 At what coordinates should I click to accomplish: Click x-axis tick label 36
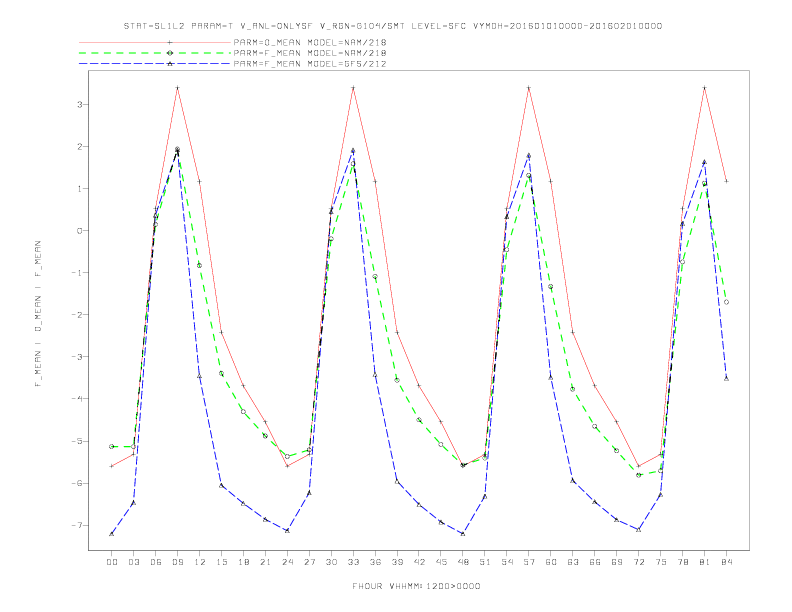coord(375,562)
